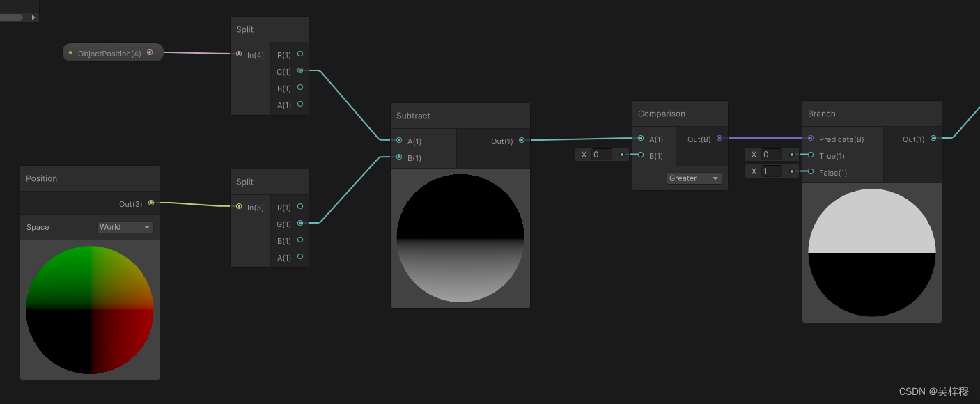
Task: Click the In(3) input port on lower Split node
Action: [239, 207]
